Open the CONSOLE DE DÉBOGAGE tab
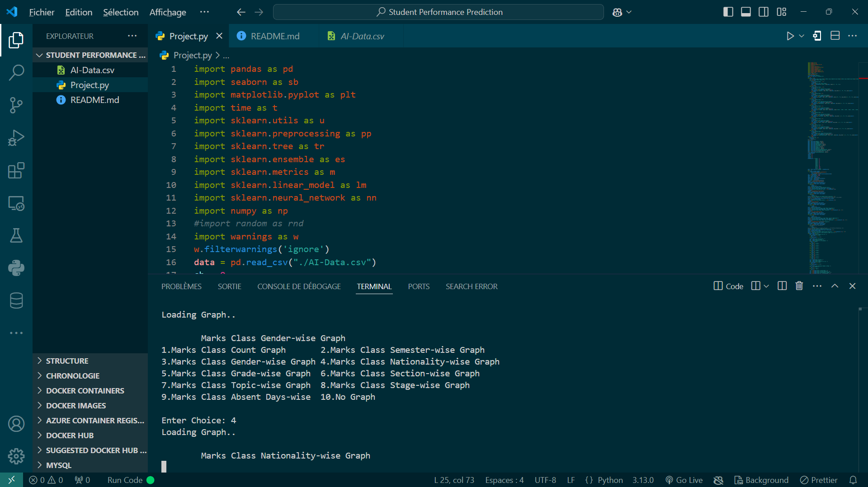Image resolution: width=868 pixels, height=487 pixels. (x=299, y=286)
